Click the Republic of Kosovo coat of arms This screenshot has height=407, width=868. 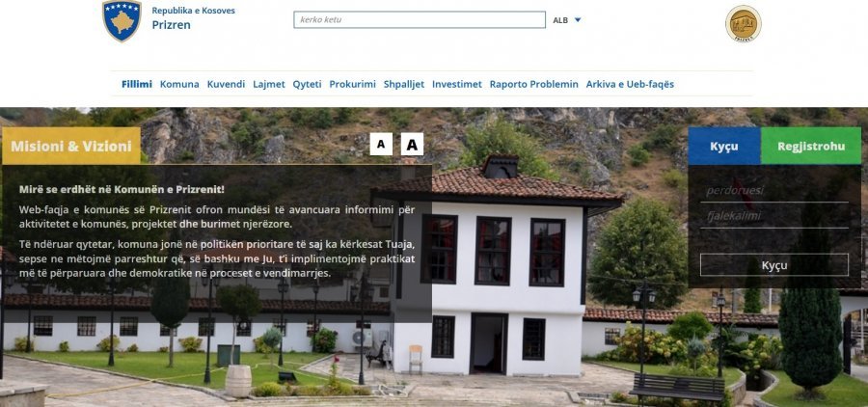(x=122, y=21)
